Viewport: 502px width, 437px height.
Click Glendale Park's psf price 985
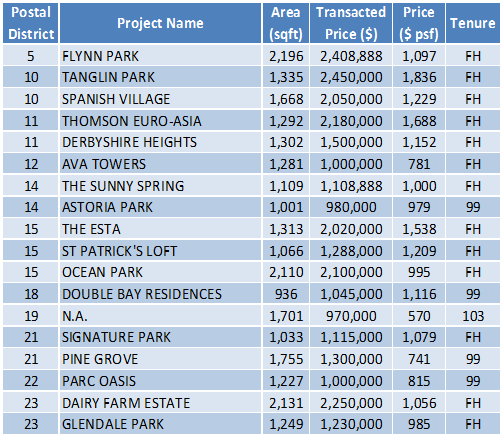tap(419, 424)
